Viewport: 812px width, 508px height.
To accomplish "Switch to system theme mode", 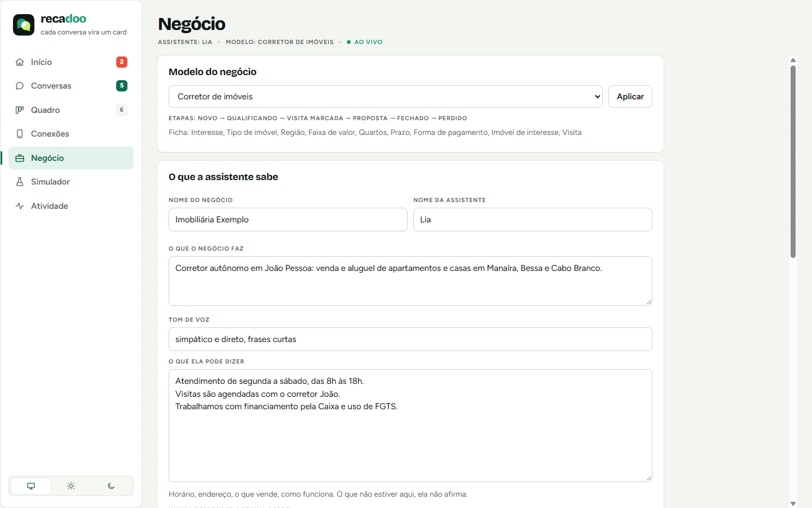I will (x=31, y=486).
